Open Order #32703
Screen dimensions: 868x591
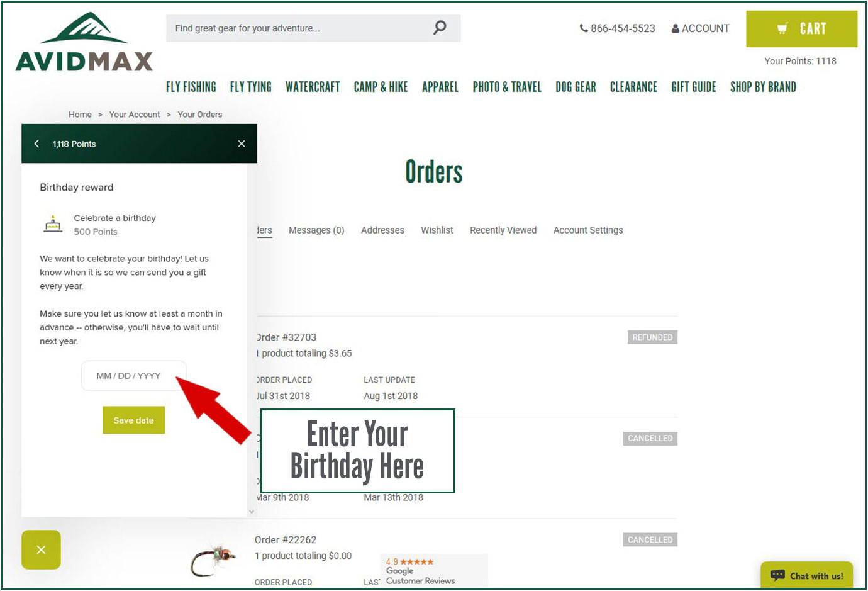286,337
